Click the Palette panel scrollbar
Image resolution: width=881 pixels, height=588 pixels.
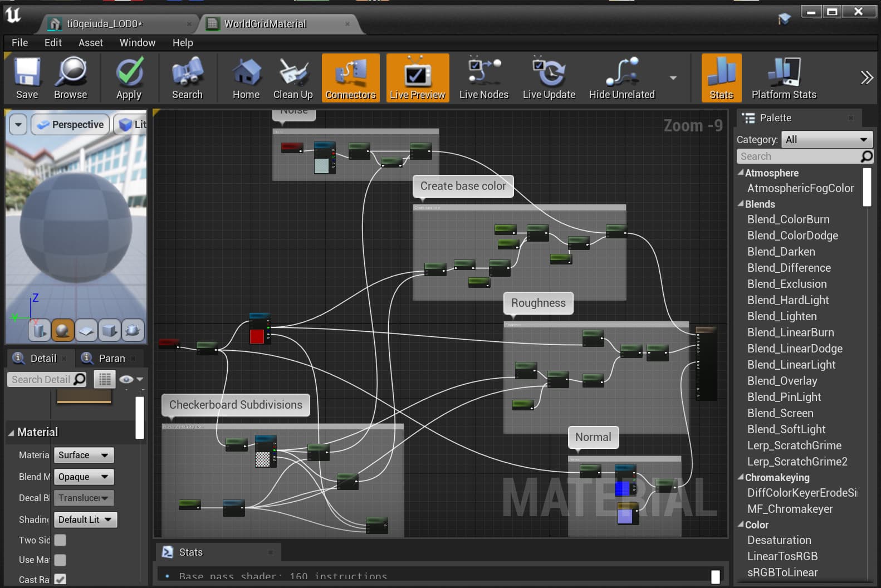pyautogui.click(x=867, y=187)
